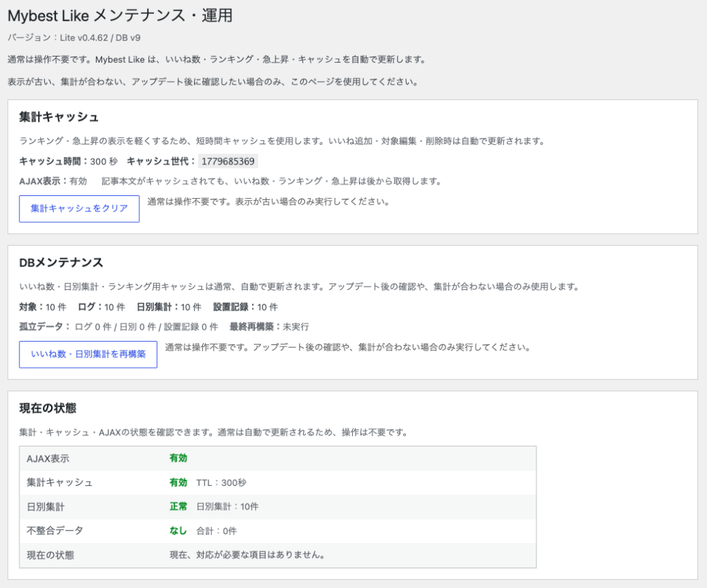Viewport: 707px width, 588px height.
Task: Click the note beside the rebuild button
Action: [347, 347]
